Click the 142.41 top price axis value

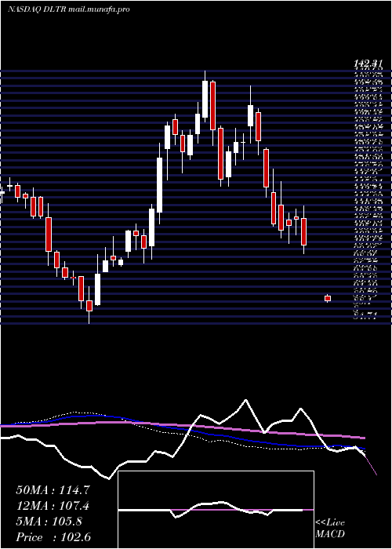(368, 64)
